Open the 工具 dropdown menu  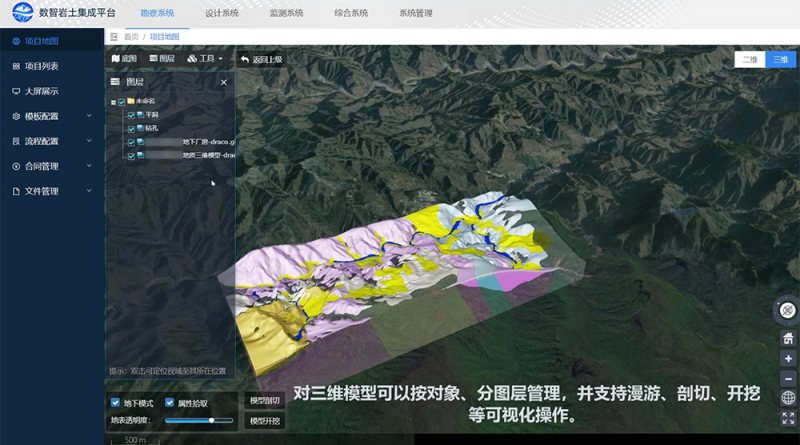click(x=205, y=59)
